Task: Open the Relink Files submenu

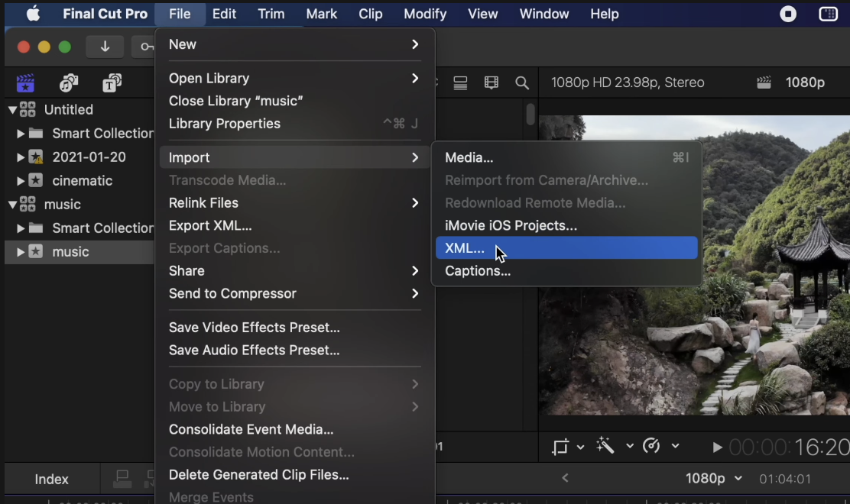Action: (294, 203)
